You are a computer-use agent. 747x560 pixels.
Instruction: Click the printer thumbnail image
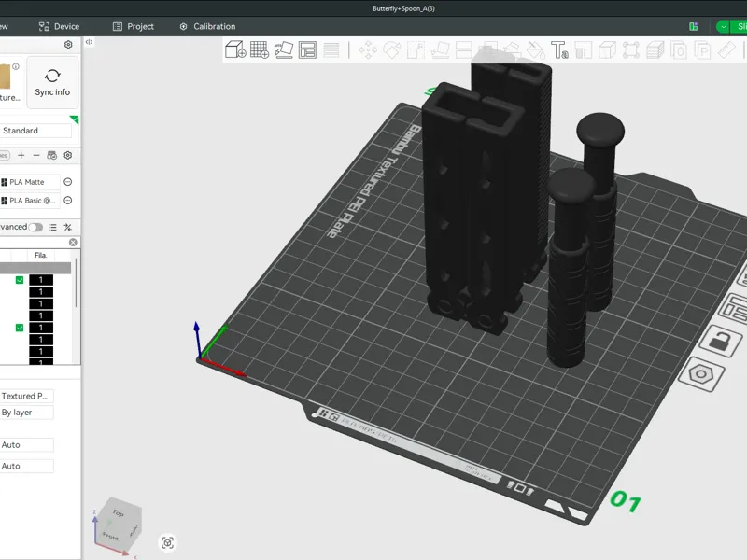pyautogui.click(x=5, y=77)
